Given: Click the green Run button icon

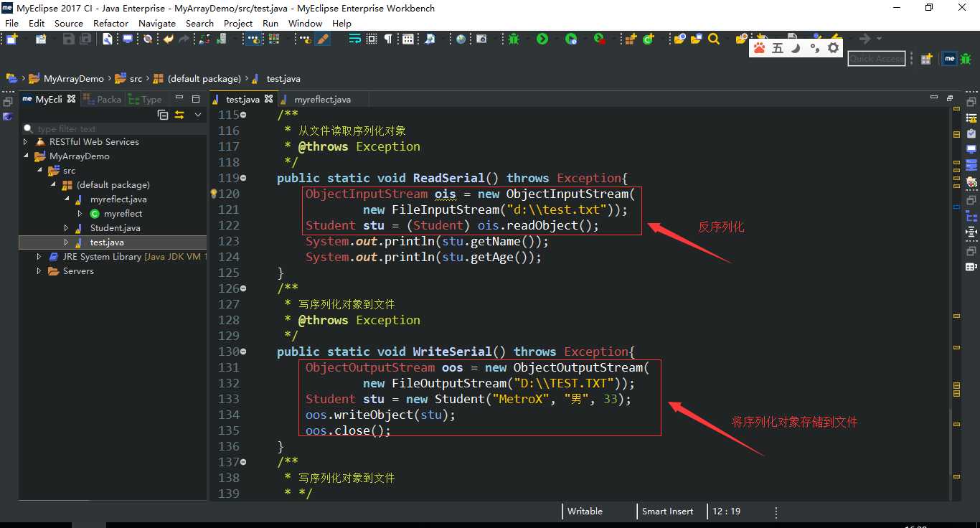Looking at the screenshot, I should coord(542,39).
